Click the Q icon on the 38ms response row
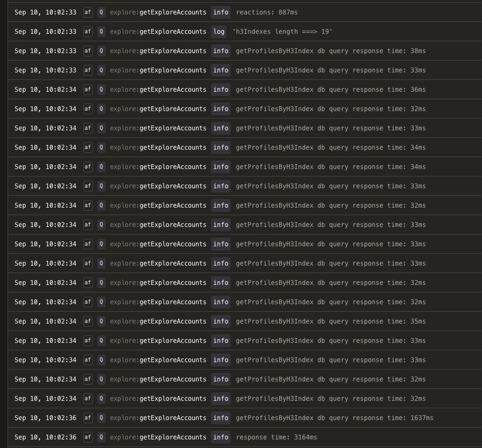 click(x=101, y=51)
